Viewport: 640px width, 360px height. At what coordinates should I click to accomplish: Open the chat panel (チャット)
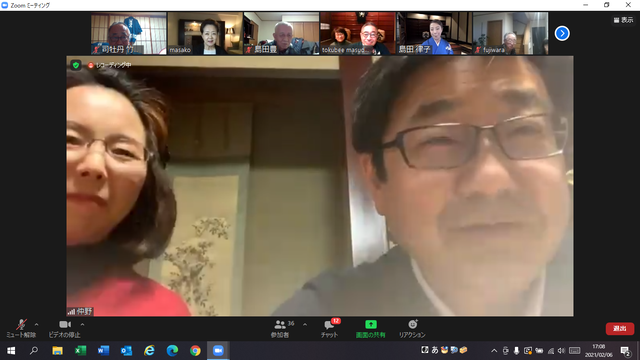pyautogui.click(x=329, y=329)
